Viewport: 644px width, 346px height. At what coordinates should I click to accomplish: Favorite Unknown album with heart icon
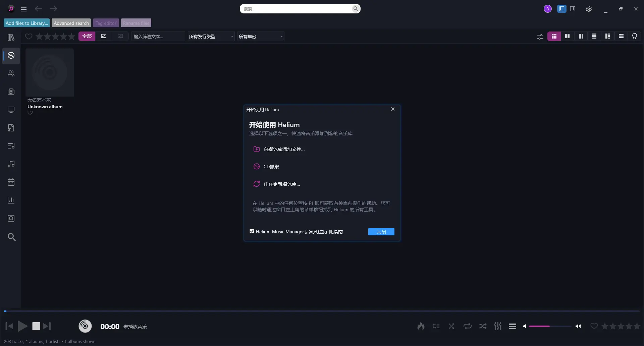pos(30,113)
